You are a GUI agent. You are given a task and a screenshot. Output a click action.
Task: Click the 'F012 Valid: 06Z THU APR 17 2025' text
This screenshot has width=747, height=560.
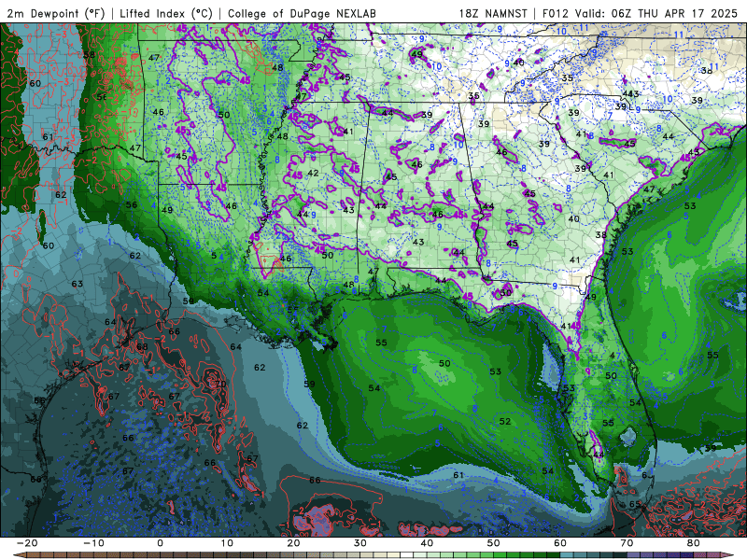[640, 13]
